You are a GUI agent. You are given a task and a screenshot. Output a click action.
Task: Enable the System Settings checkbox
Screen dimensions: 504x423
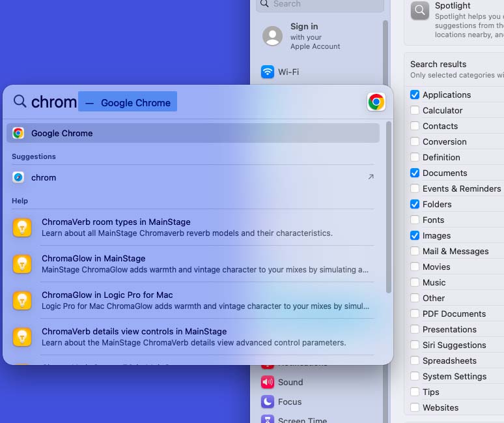tap(415, 376)
